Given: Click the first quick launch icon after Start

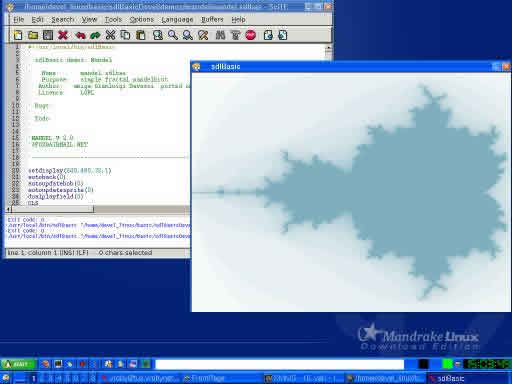Looking at the screenshot, I should (x=46, y=364).
